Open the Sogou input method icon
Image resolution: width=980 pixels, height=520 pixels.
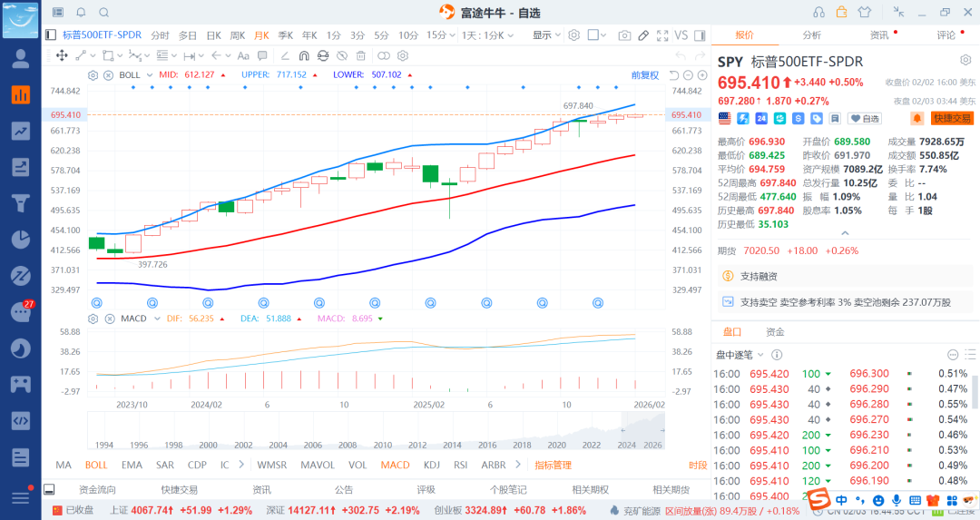[x=818, y=499]
